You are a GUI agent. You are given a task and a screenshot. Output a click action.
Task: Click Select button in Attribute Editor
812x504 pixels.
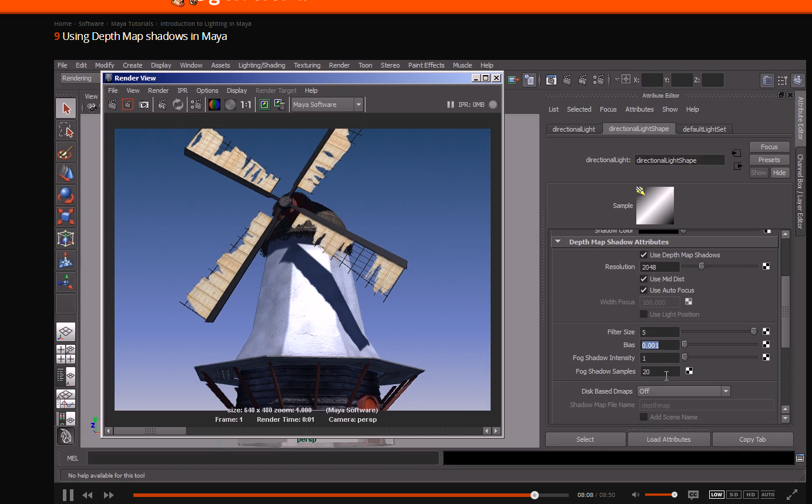click(585, 439)
